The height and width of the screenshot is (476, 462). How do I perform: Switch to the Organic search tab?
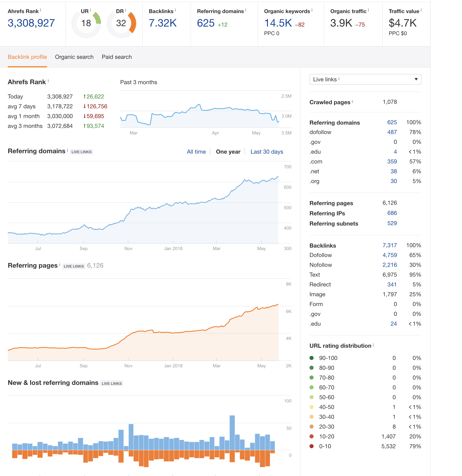pyautogui.click(x=74, y=57)
